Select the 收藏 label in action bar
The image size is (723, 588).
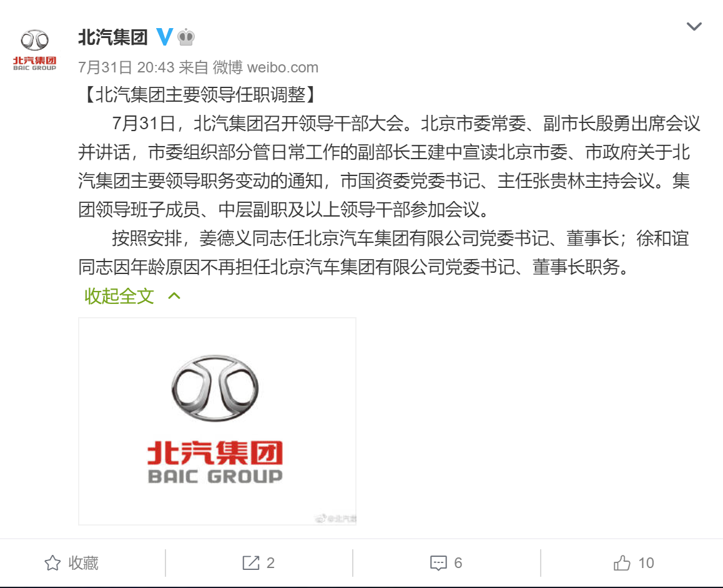click(x=84, y=562)
